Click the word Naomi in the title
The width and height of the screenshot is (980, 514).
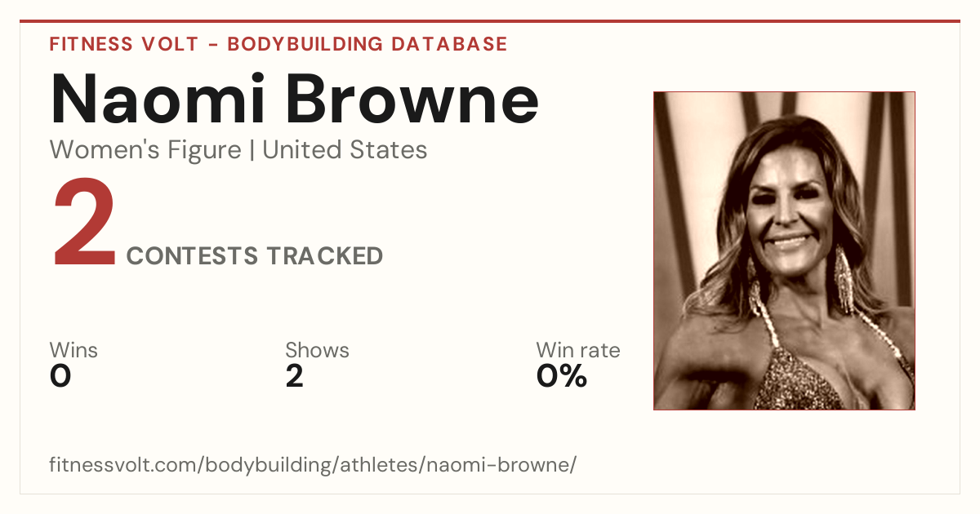point(157,100)
